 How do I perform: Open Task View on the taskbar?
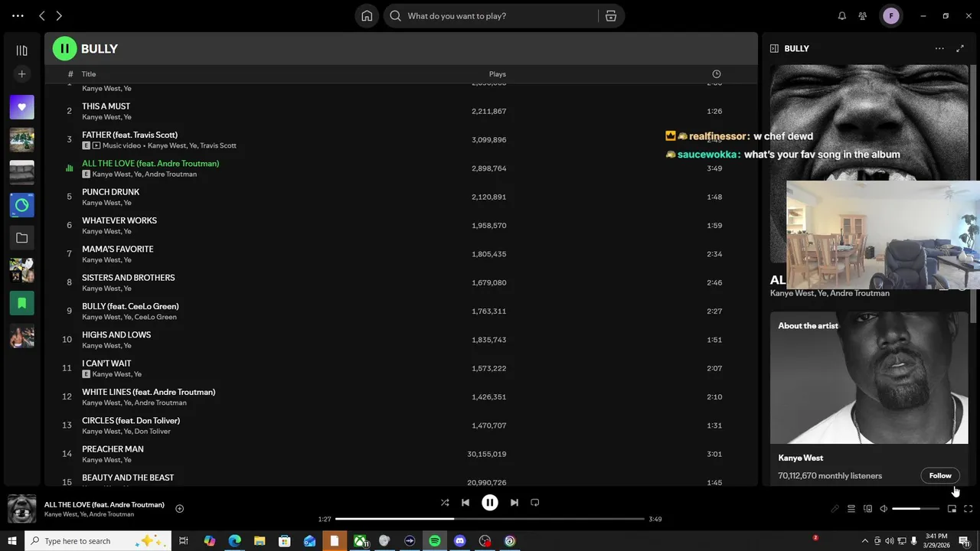[184, 541]
